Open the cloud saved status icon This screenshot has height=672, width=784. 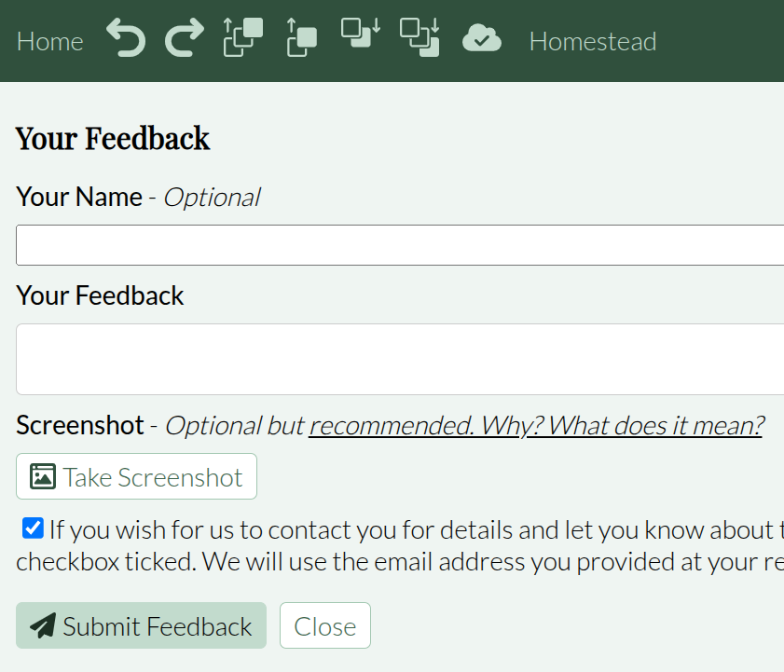[x=482, y=38]
